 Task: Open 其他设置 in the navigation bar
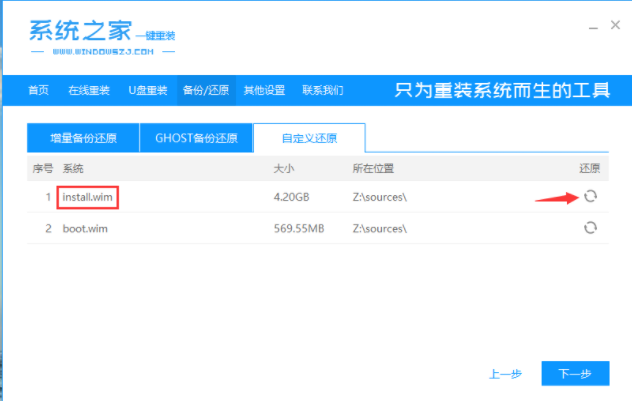pyautogui.click(x=263, y=91)
